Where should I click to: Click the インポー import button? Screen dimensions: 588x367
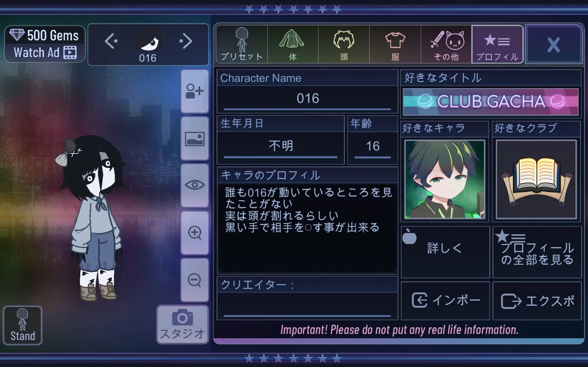pos(445,301)
